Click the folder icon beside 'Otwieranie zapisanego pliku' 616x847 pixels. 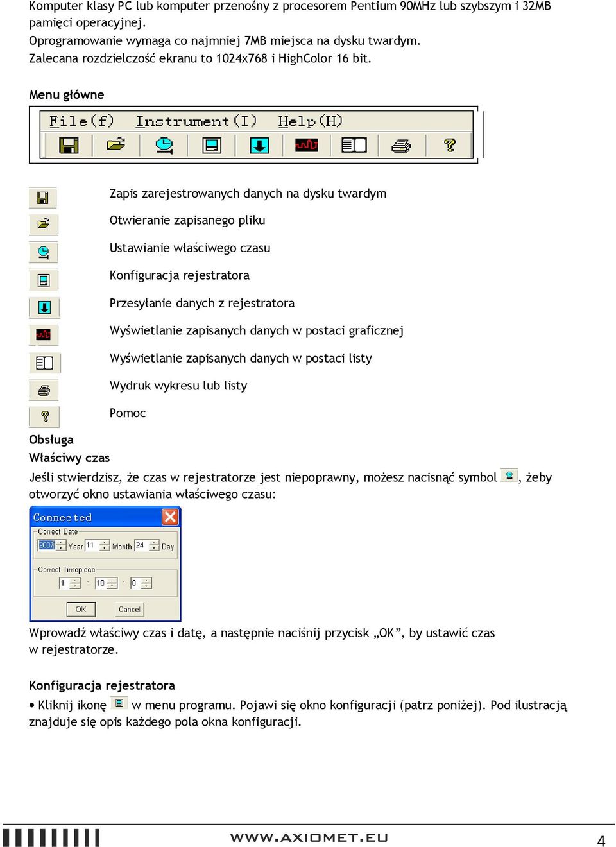coord(44,225)
